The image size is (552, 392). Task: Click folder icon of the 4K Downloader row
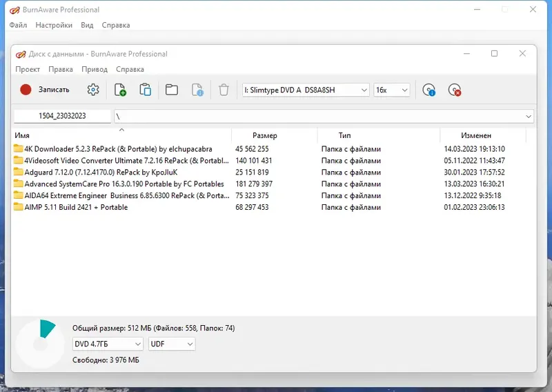click(19, 148)
